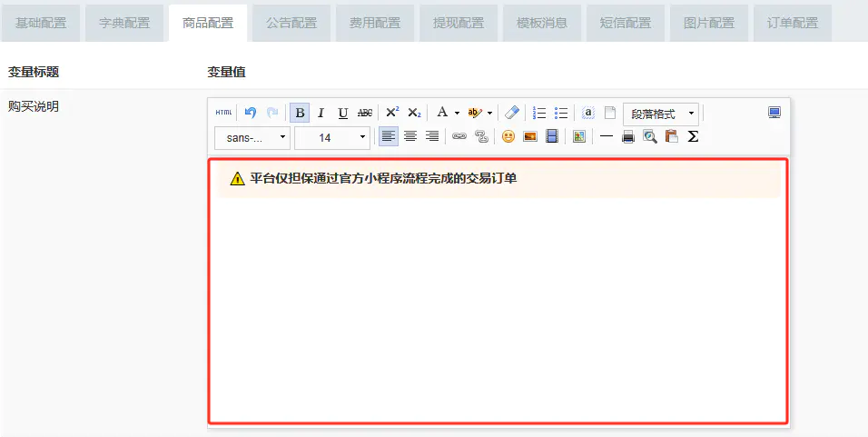Apply subscript formatting

(414, 113)
